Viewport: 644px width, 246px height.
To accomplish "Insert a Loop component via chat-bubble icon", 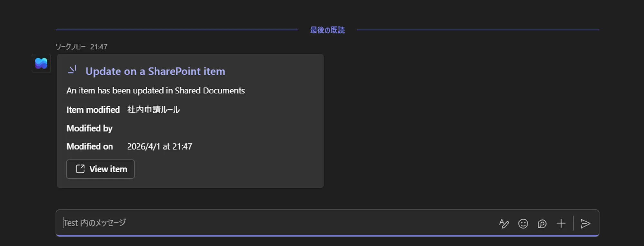I will [542, 223].
